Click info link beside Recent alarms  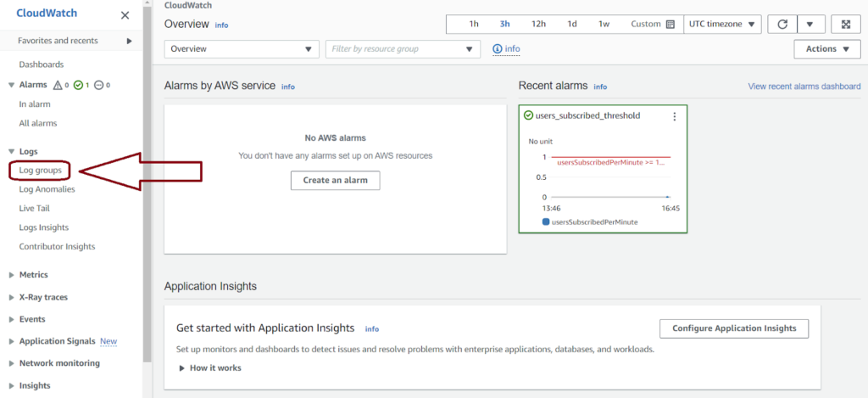600,87
